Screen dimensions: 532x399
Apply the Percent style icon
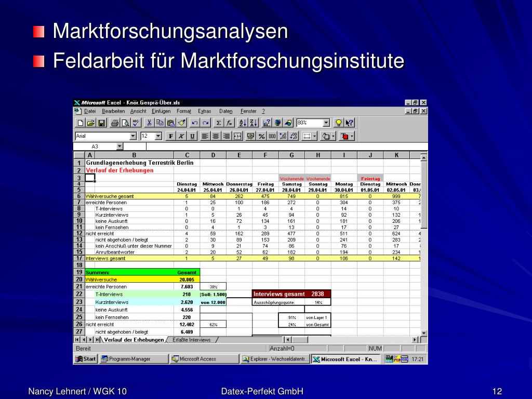[262, 136]
